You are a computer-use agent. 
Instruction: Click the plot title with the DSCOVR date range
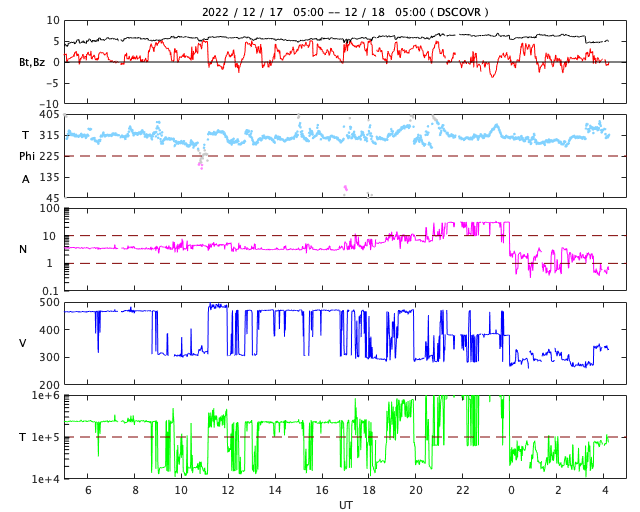click(345, 12)
